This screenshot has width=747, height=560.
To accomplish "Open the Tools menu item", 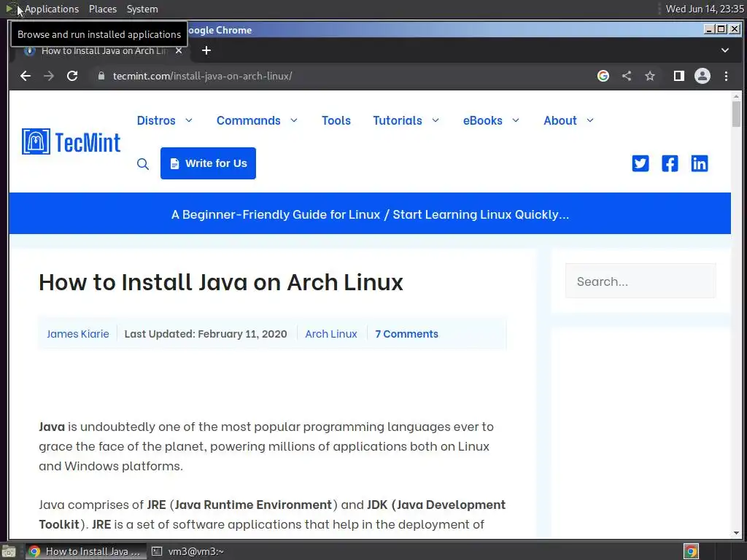I will point(336,120).
